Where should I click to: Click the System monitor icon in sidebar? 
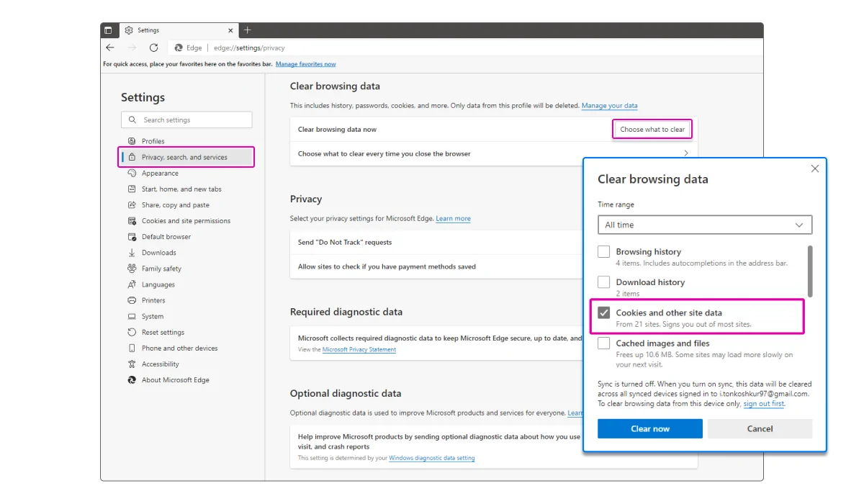tap(132, 316)
